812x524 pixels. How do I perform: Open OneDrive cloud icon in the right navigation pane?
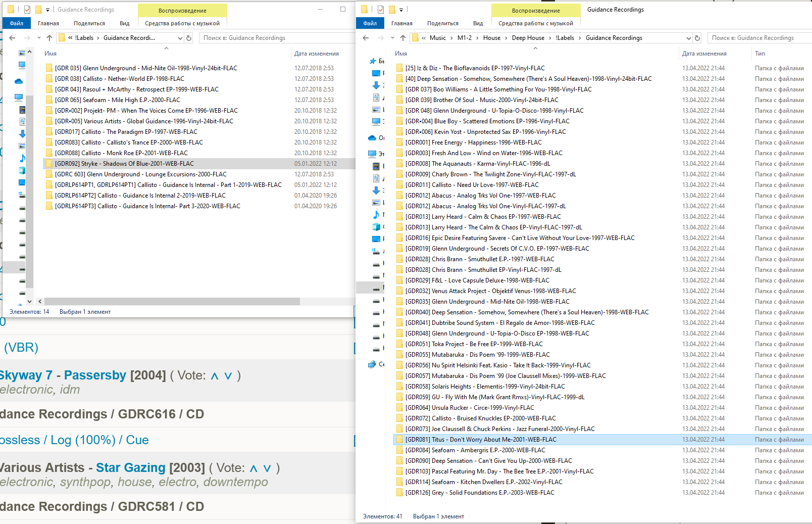point(372,138)
